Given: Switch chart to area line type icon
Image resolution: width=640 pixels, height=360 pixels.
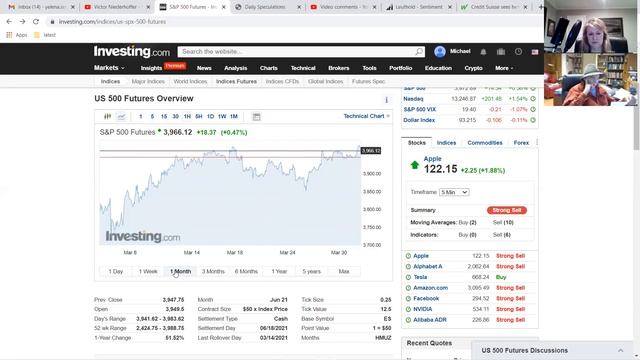Looking at the screenshot, I should 122,117.
